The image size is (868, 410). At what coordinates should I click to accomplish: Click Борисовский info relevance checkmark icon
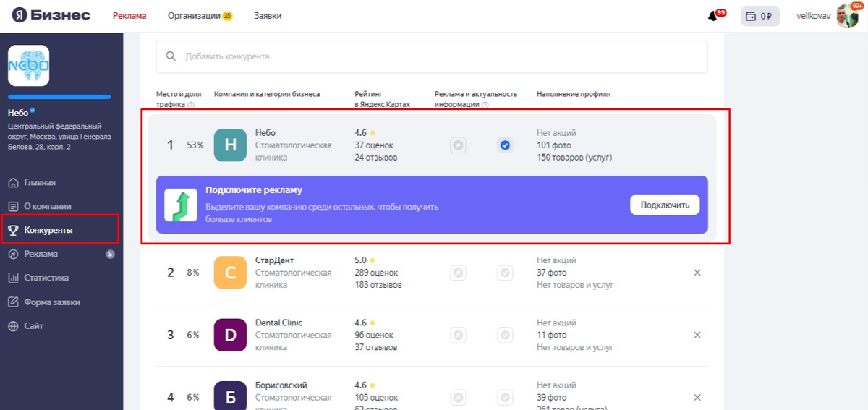(505, 398)
